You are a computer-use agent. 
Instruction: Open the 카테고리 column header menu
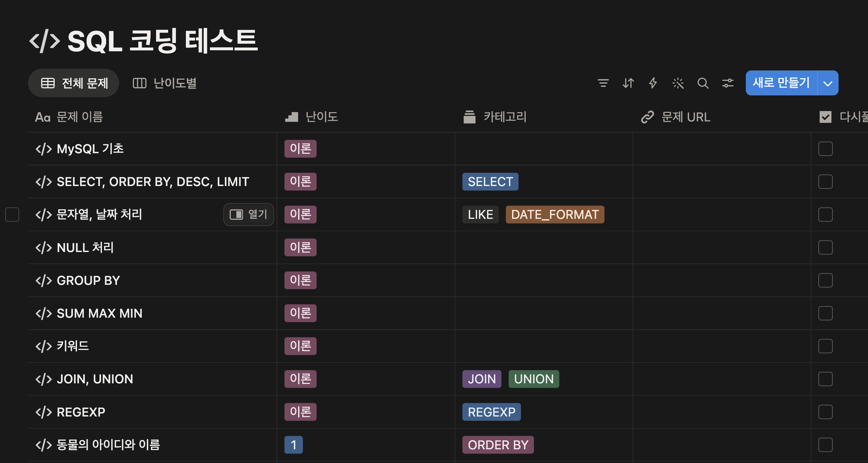coord(505,117)
